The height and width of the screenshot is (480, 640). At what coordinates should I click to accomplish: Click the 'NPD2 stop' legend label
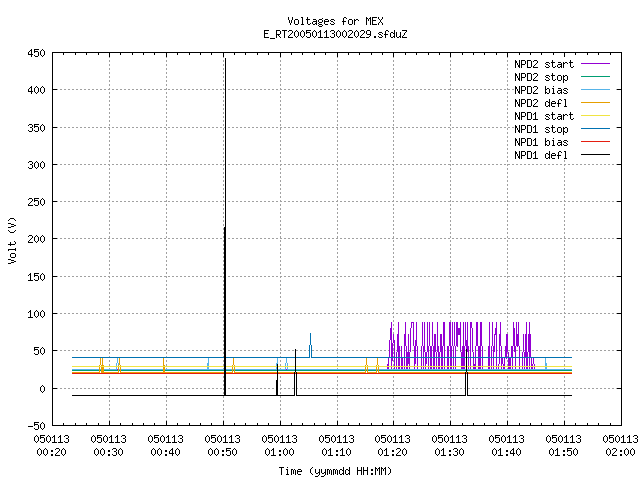coord(541,77)
